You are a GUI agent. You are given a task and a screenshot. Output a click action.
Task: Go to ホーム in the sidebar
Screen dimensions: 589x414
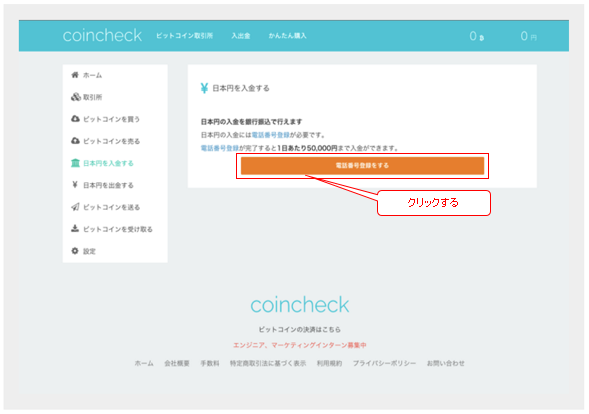coord(92,75)
